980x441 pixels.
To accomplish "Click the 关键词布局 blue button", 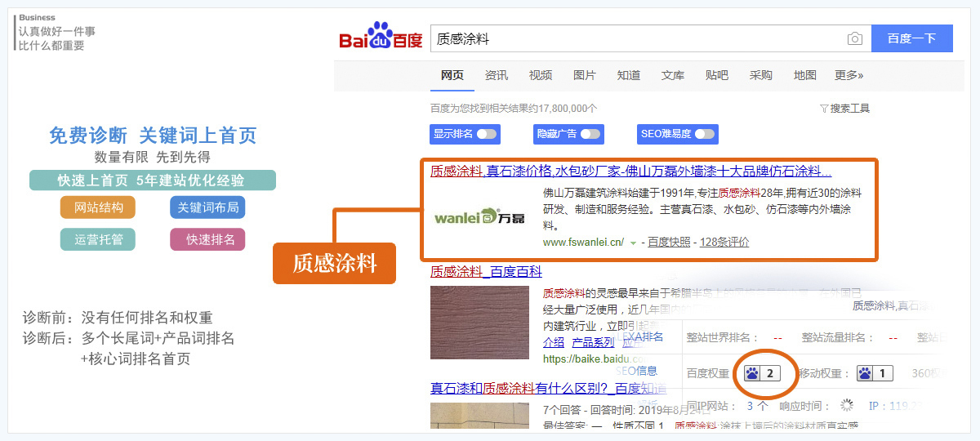I will [207, 207].
